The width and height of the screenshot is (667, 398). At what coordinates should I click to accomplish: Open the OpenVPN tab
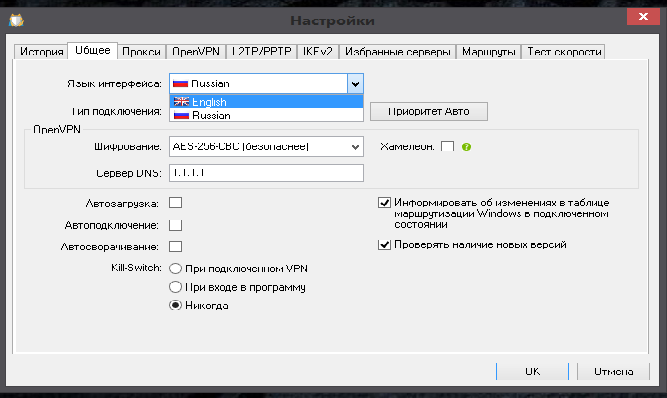coord(196,51)
